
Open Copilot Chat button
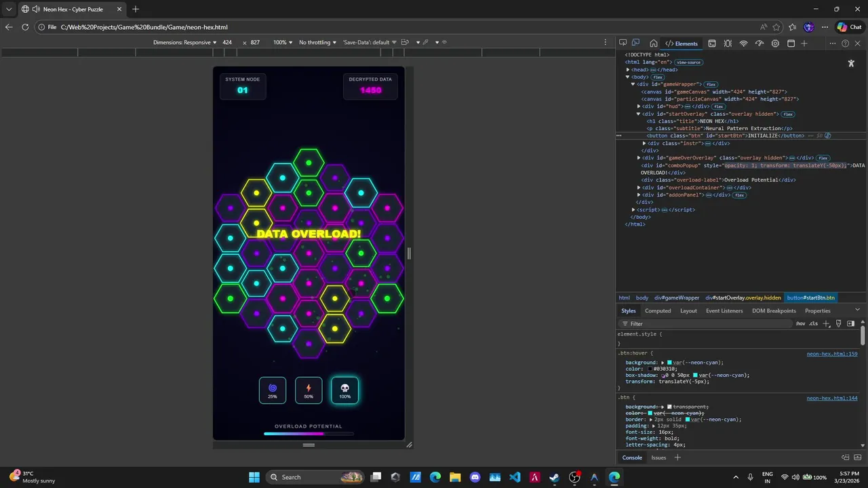(850, 27)
